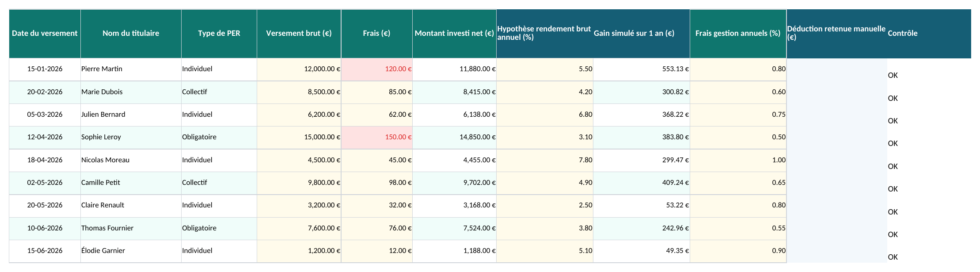Select the return rate 7.80
This screenshot has width=980, height=272.
(x=545, y=161)
